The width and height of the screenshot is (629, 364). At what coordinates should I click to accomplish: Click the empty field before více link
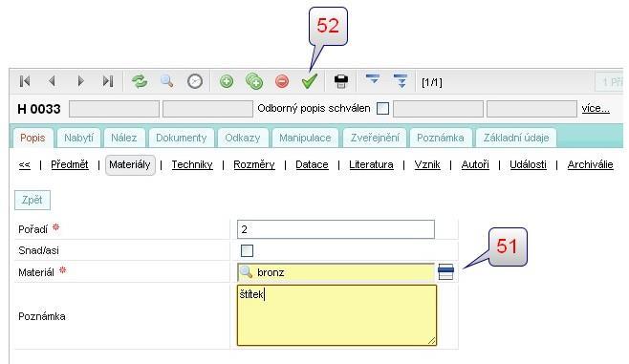click(x=531, y=109)
